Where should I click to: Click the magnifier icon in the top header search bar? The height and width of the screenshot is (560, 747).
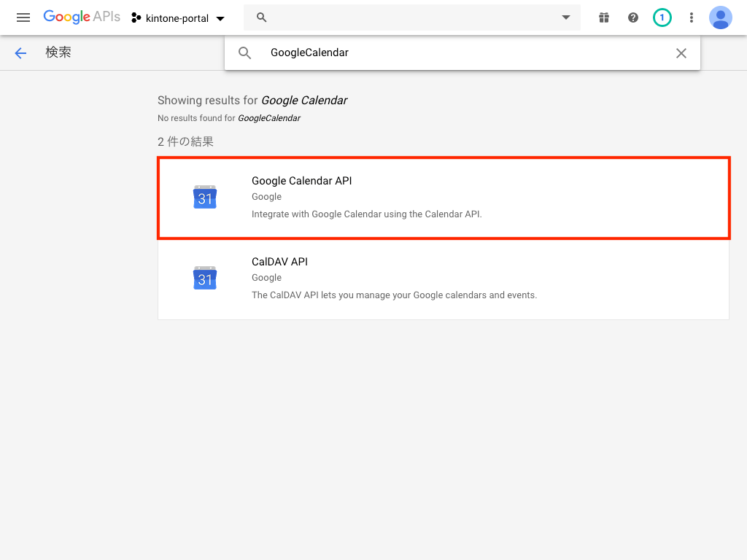click(x=262, y=17)
